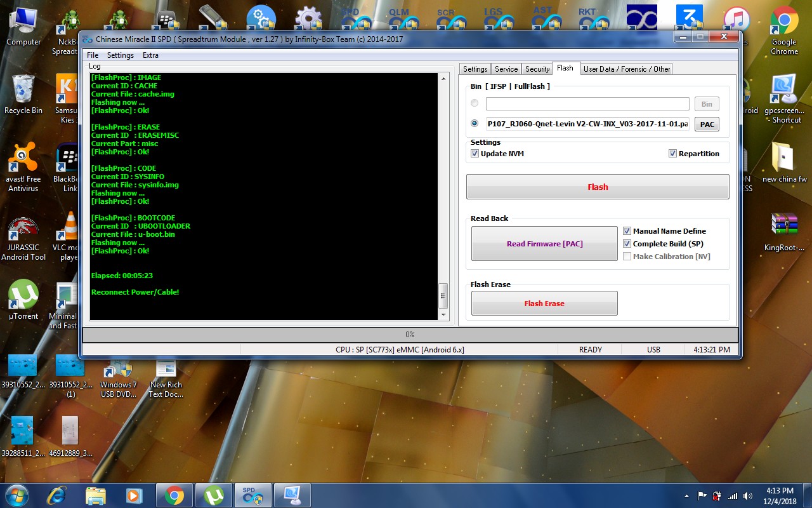The width and height of the screenshot is (812, 508).
Task: Click the PAC firmware path field
Action: (x=587, y=124)
